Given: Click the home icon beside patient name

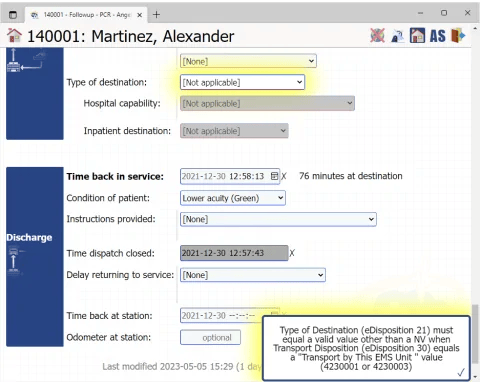Looking at the screenshot, I should (x=14, y=35).
